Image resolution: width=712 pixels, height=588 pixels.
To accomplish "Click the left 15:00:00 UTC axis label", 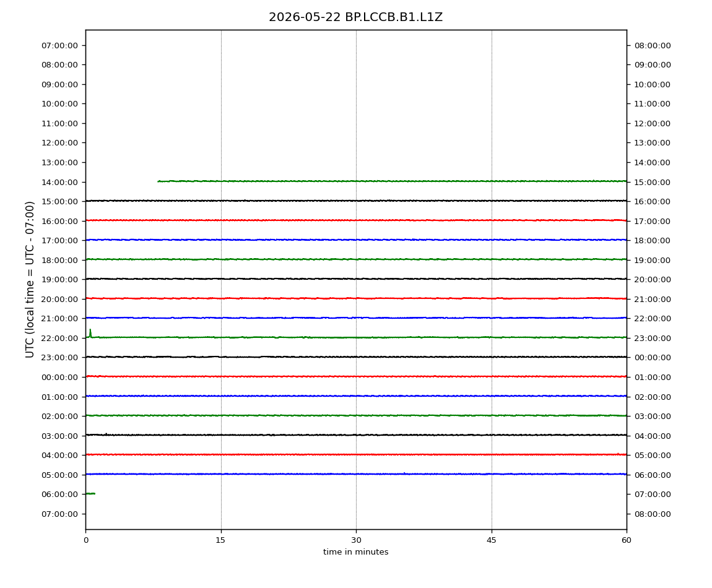I will [60, 202].
